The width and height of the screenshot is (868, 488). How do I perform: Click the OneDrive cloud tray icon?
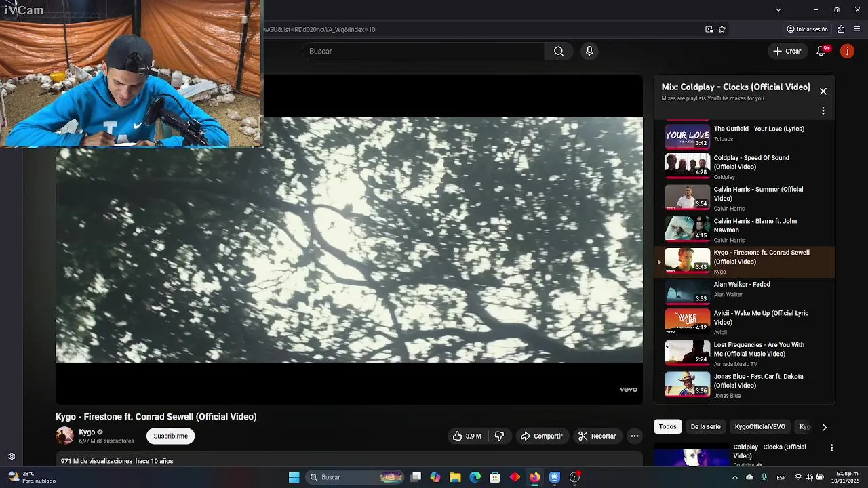749,477
